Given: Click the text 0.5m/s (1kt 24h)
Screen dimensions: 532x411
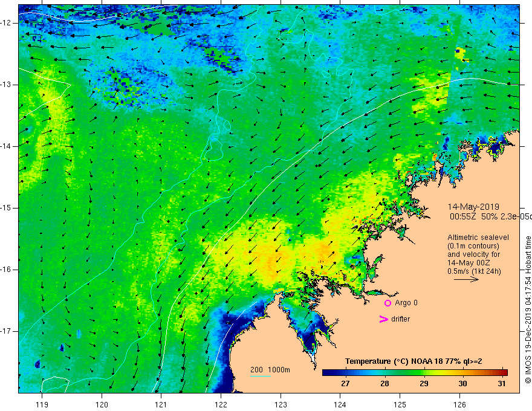Looking at the screenshot, I should [x=474, y=271].
